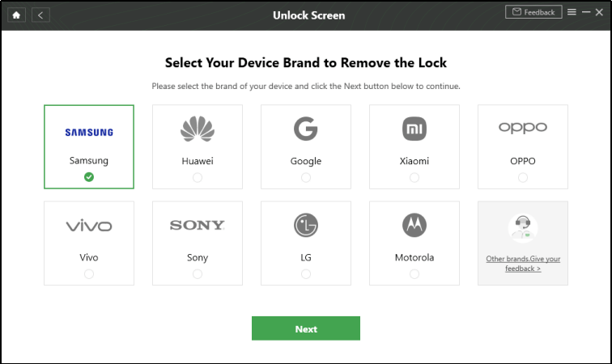This screenshot has height=364, width=612.
Task: Click the OPPO brand logo
Action: click(523, 128)
